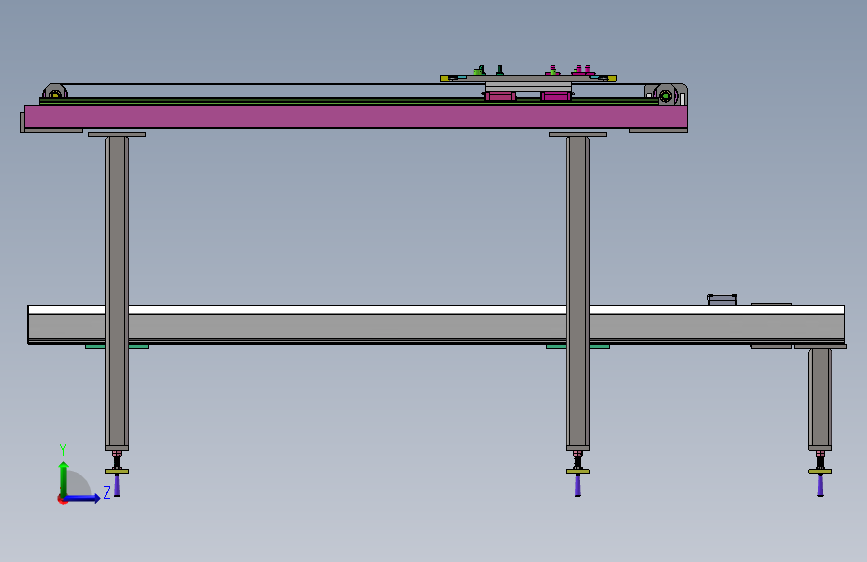Screen dimensions: 867x562
Task: Select the top flange plate of the leftmost leg
Action: 117,134
